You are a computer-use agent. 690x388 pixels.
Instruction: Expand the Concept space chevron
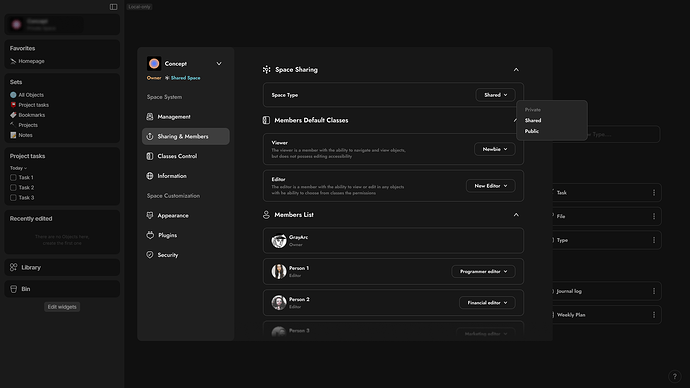(x=219, y=63)
